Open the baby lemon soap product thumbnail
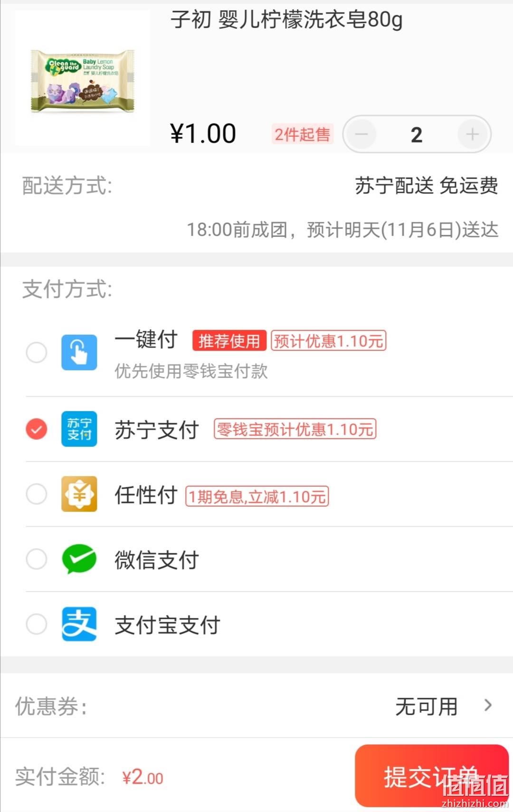Screen dimensions: 513x812 83,78
